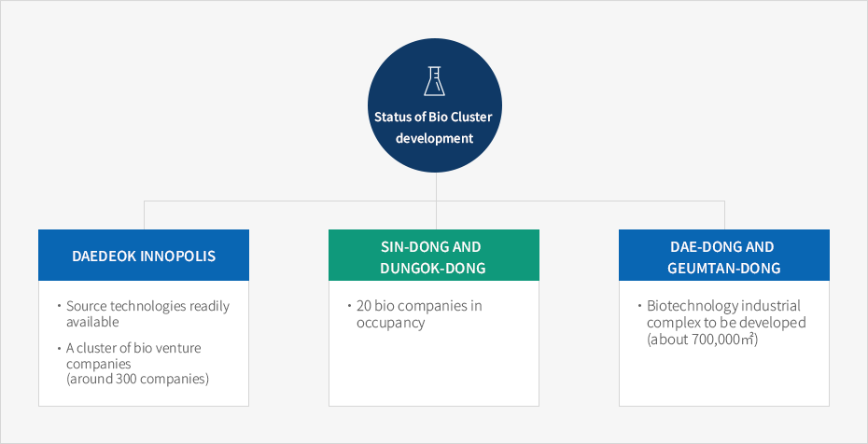Click '(about 700,000㎡)' text

pos(702,340)
